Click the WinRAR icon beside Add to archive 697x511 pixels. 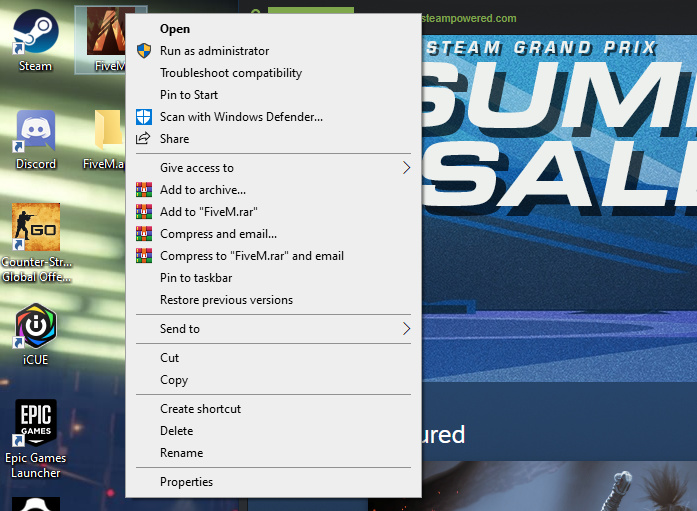[x=144, y=190]
